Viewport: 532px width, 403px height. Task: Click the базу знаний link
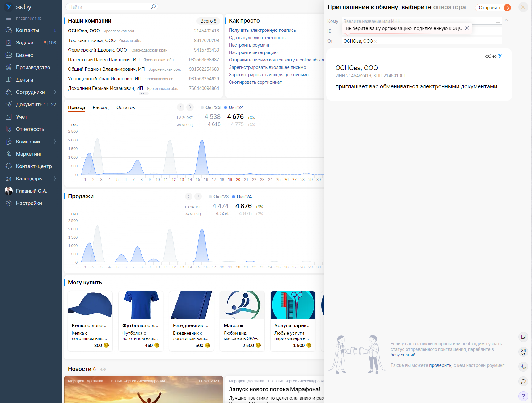pos(403,355)
